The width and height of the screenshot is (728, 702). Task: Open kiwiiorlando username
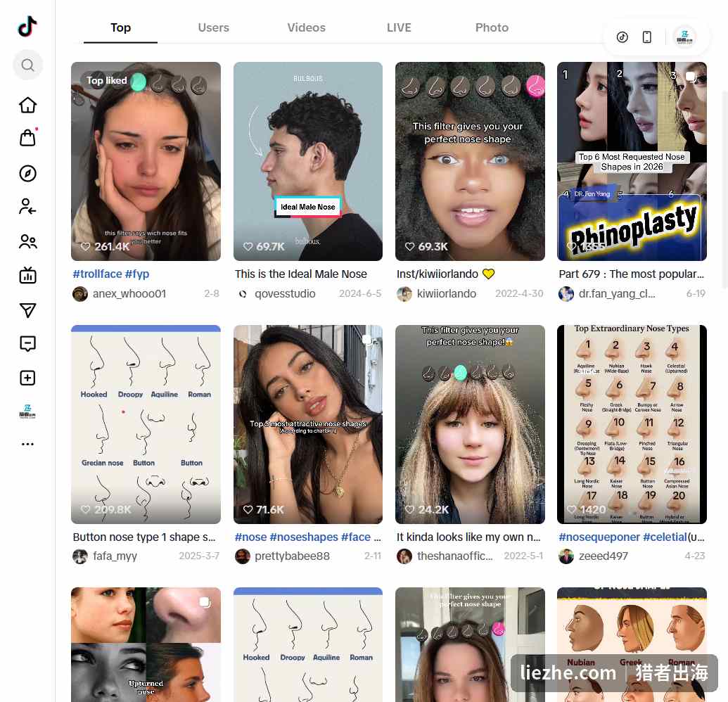(446, 294)
